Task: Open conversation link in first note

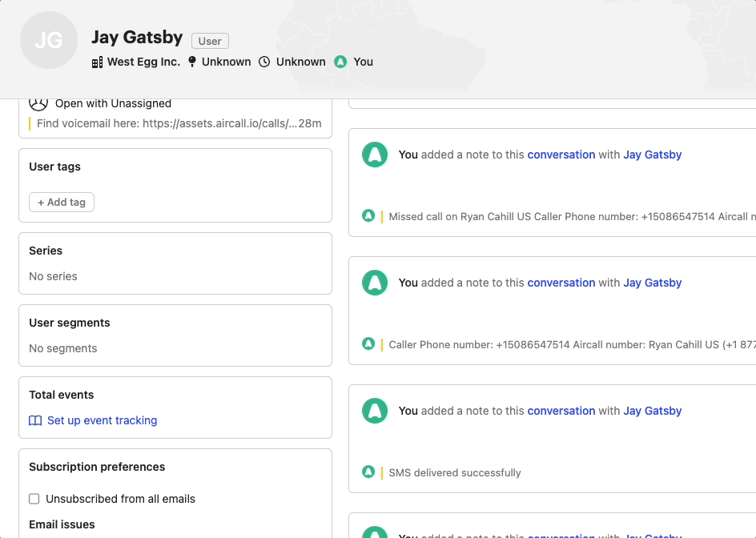Action: [x=561, y=155]
